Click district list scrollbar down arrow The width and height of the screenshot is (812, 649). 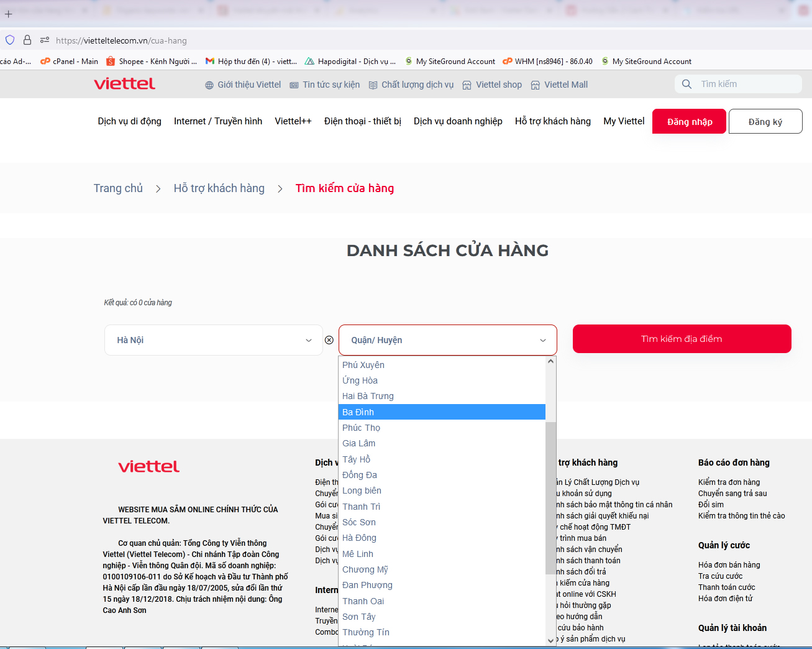pos(550,640)
